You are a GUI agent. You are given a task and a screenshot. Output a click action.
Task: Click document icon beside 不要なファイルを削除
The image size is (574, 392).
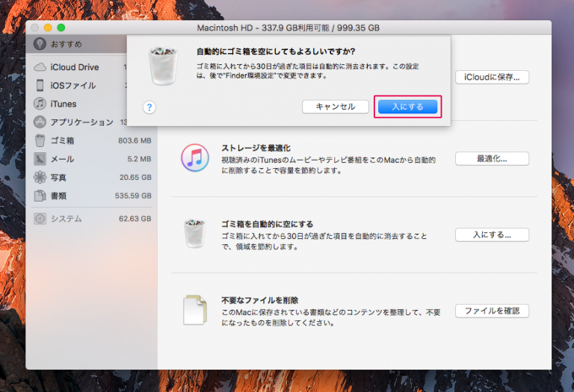[195, 310]
